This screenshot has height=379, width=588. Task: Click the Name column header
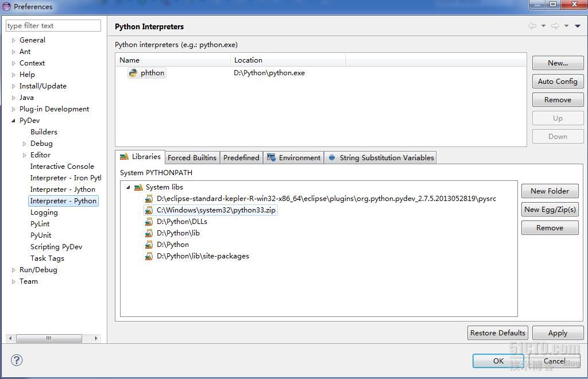coord(173,60)
